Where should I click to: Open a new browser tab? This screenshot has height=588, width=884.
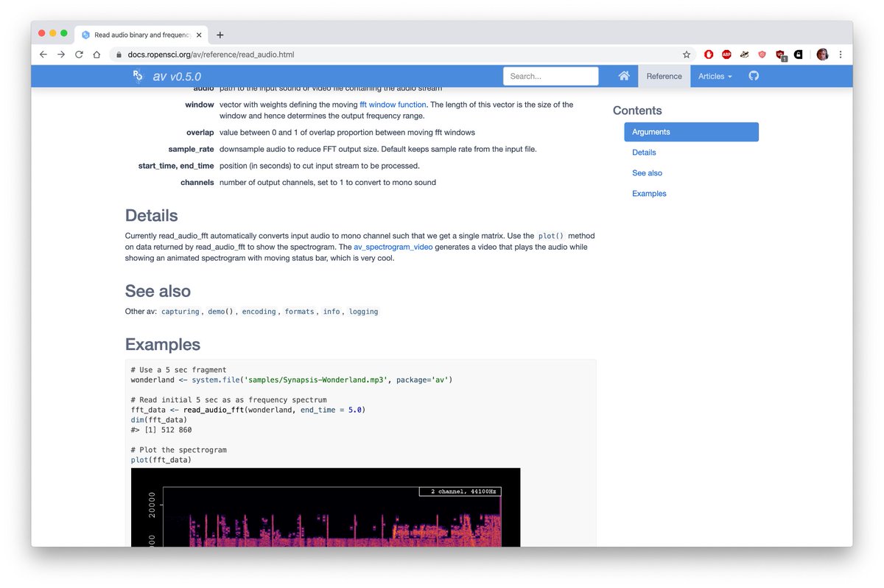[x=220, y=35]
